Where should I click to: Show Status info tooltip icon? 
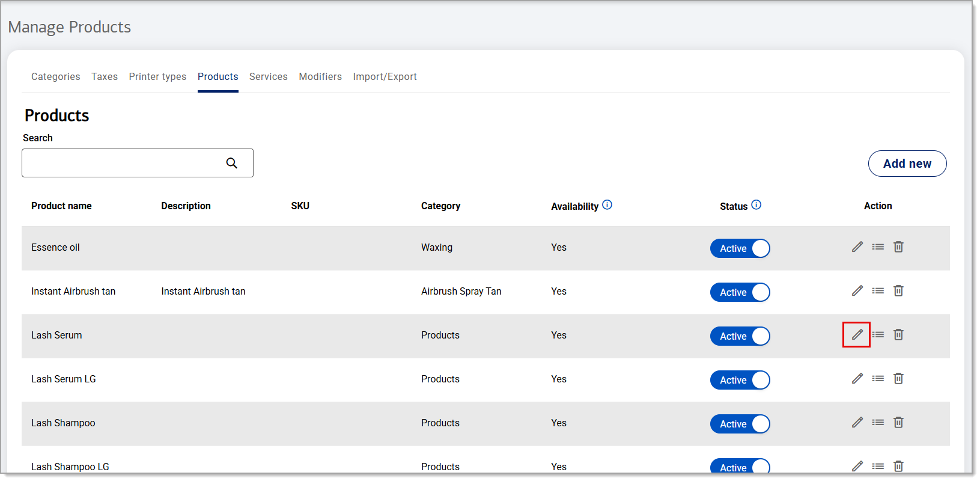click(x=756, y=205)
